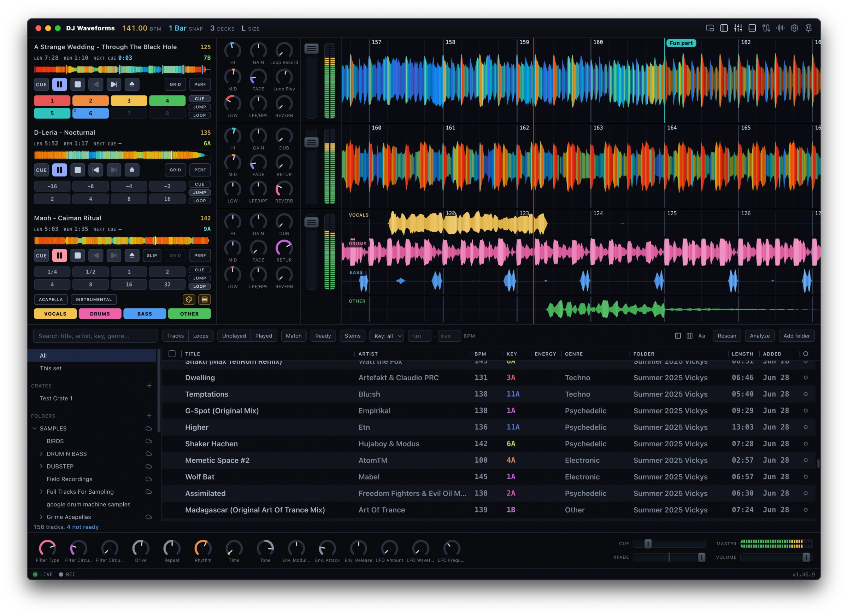Toggle the left sidebar layout icon

(724, 28)
